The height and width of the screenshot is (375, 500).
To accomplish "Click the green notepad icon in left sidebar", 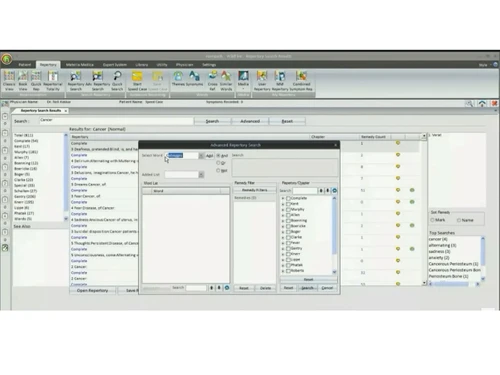I will coord(5,248).
